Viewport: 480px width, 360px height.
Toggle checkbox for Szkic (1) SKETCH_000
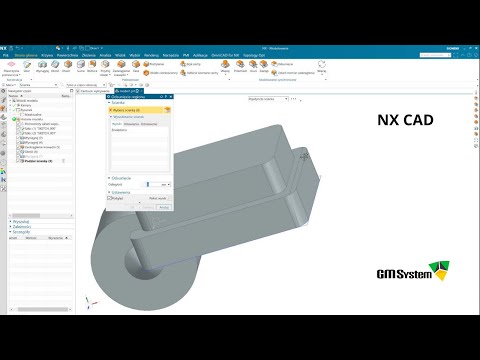click(x=19, y=128)
